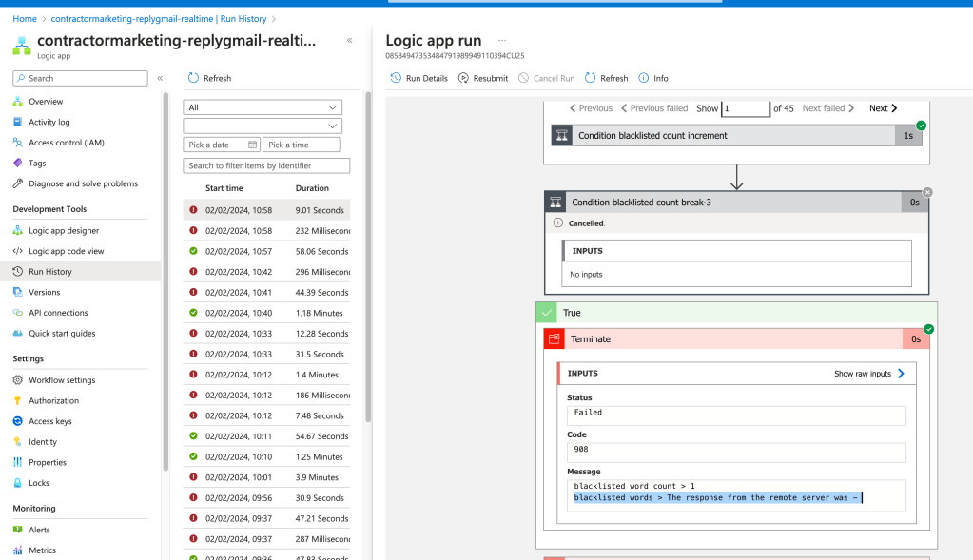The width and height of the screenshot is (973, 560).
Task: Click the Access keys icon
Action: (x=17, y=420)
